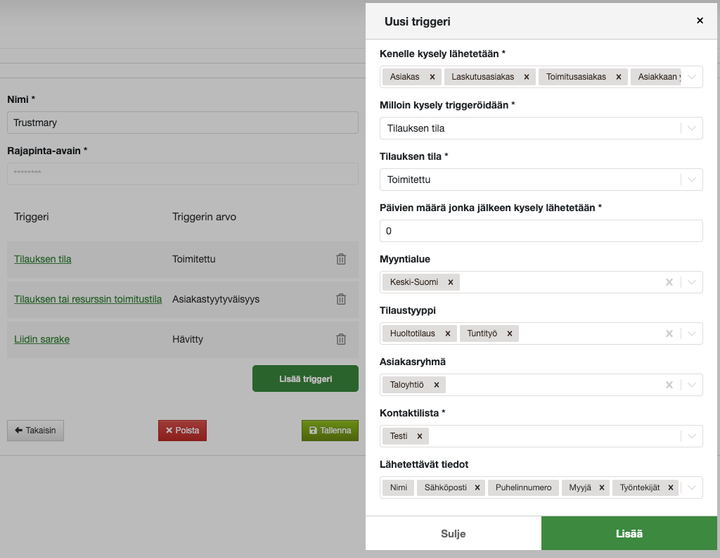Click trash icon for Asiakastyytyväisyys trigger

click(341, 299)
